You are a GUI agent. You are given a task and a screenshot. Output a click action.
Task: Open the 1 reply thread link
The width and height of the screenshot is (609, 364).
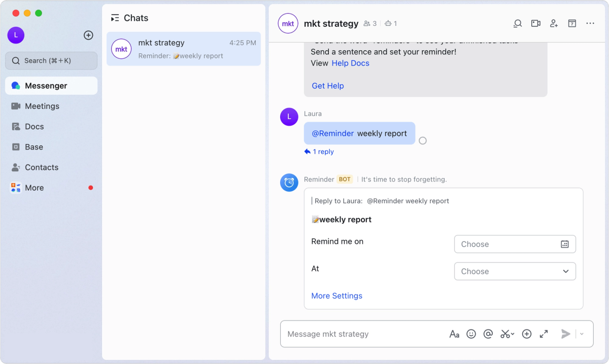tap(319, 152)
